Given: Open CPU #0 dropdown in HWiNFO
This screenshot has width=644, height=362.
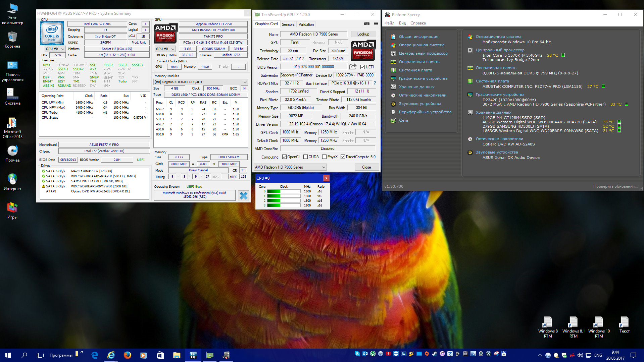Looking at the screenshot, I should pyautogui.click(x=55, y=49).
